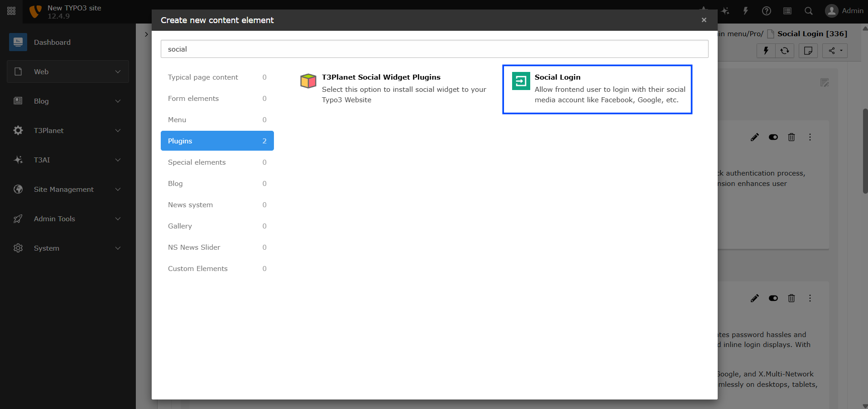Expand the Web module section
Screen dimensions: 868x409
[x=67, y=71]
